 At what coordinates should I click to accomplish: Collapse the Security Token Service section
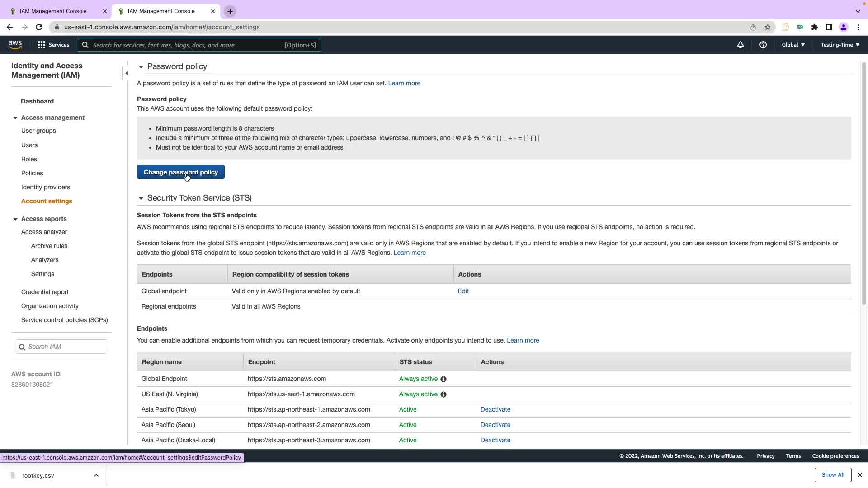(141, 198)
